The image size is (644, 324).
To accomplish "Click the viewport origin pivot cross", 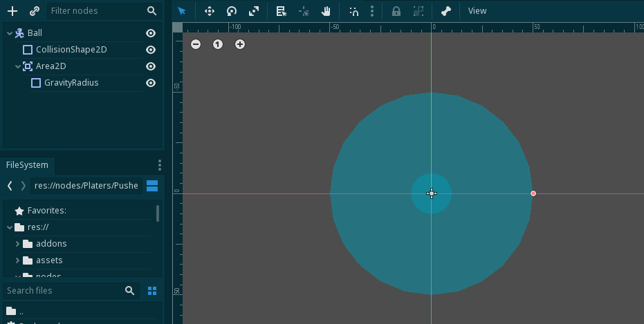I will pyautogui.click(x=431, y=193).
